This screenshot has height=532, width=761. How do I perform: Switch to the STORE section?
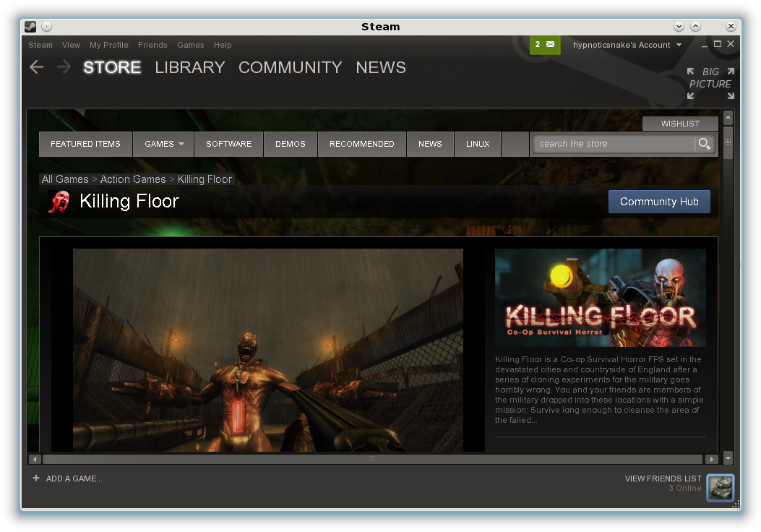click(x=112, y=67)
